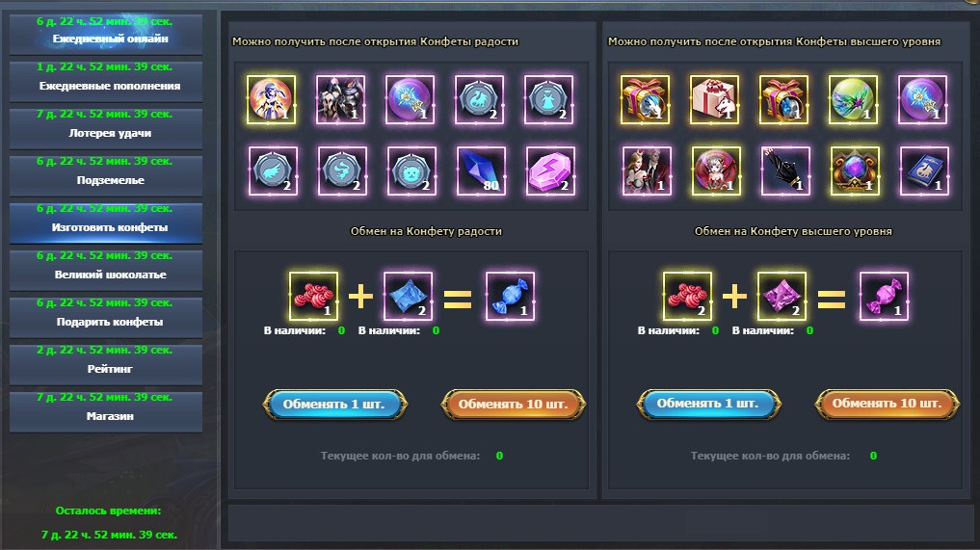Viewport: 980px width, 550px height.
Task: Select the anime girl avatar reward icon
Action: click(x=271, y=99)
